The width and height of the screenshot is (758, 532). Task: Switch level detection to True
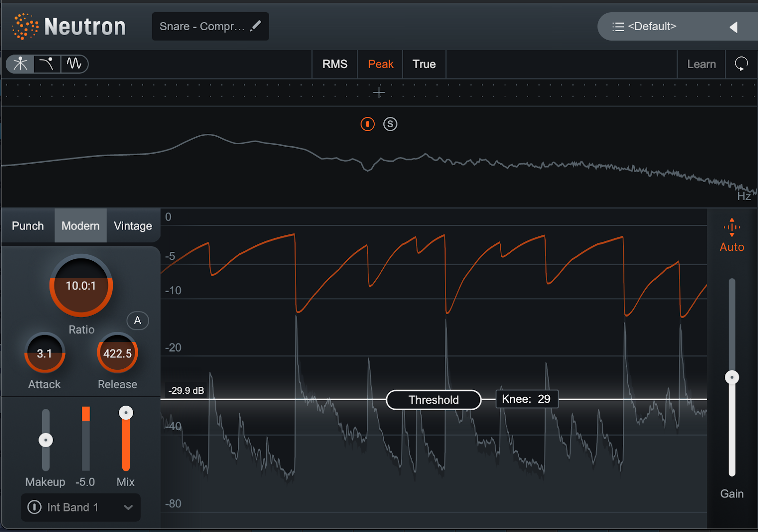(x=424, y=64)
